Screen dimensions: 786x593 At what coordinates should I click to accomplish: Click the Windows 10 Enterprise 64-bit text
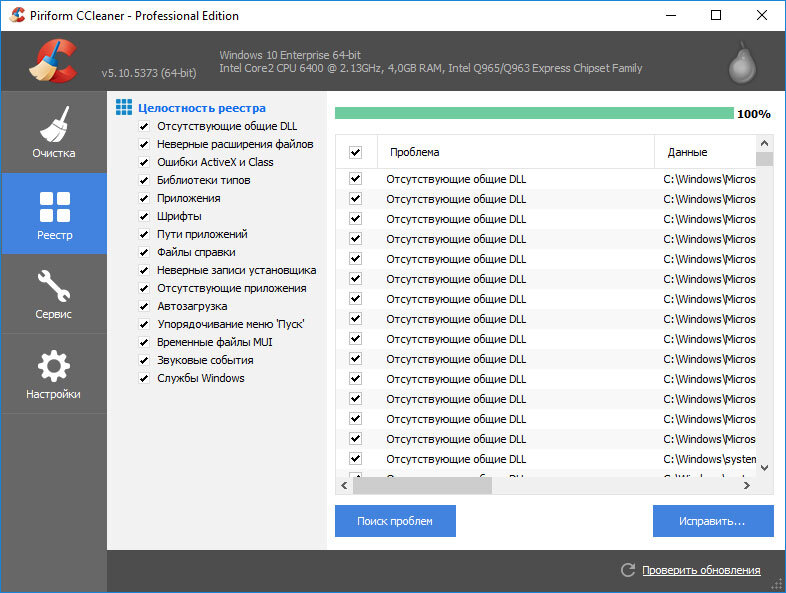[x=290, y=55]
